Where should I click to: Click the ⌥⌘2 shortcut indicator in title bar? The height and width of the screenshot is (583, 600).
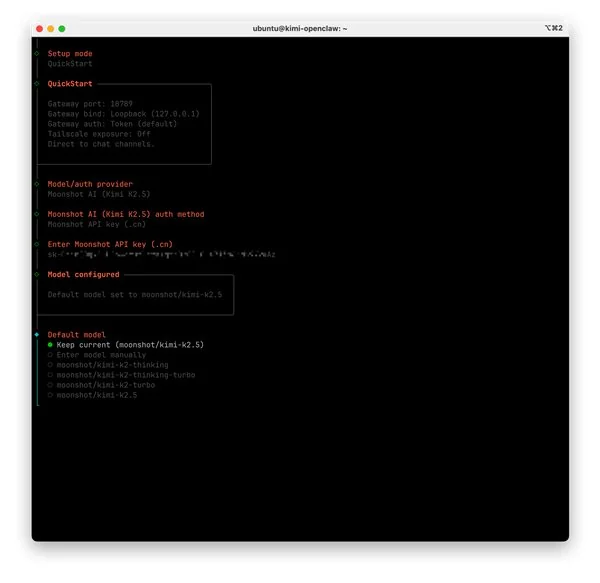pyautogui.click(x=554, y=28)
